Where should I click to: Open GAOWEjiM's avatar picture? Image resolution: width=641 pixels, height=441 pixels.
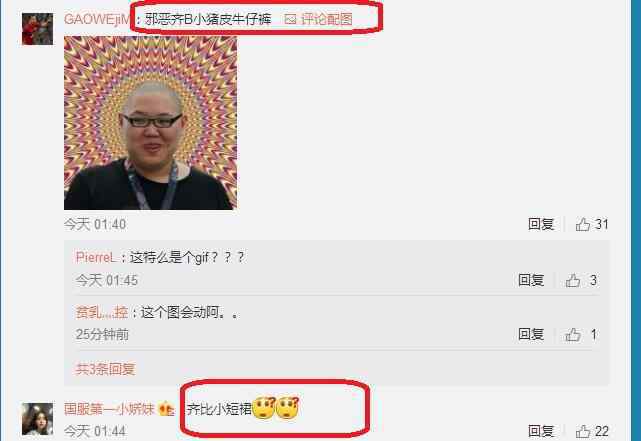[37, 29]
